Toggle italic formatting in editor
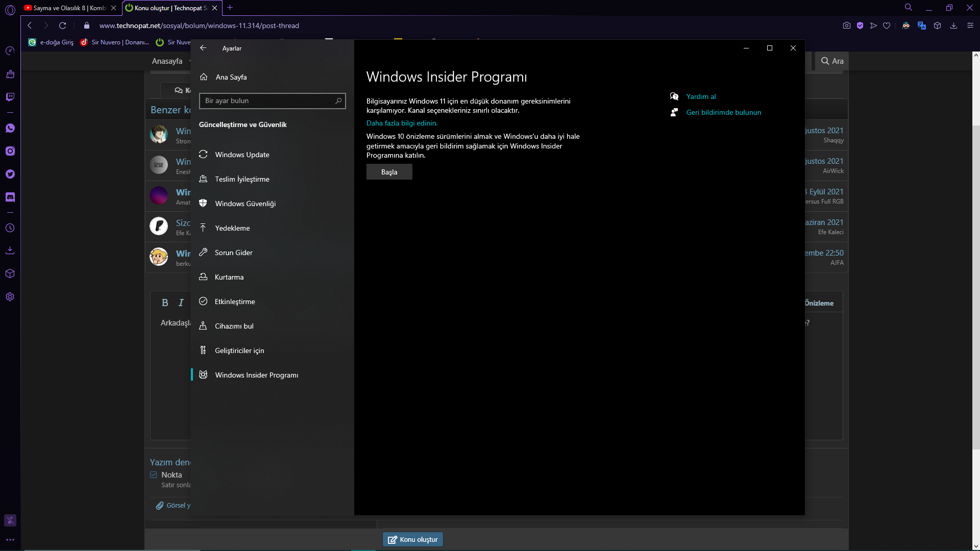 (181, 303)
